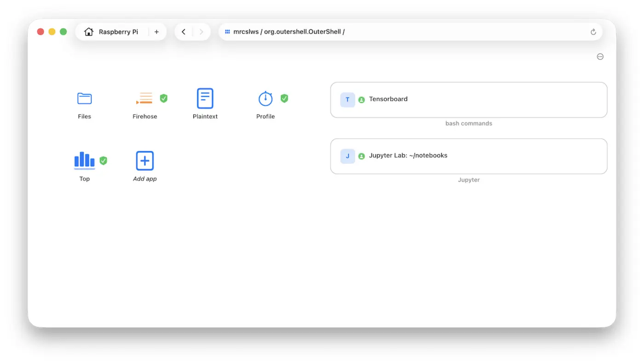Reload the page using refresh icon

593,32
